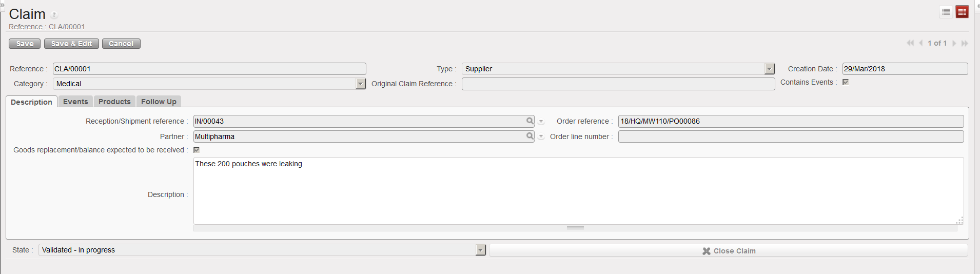Switch to form view icon

pyautogui.click(x=962, y=12)
